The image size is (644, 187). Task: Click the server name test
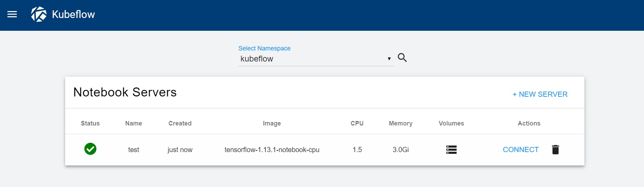coord(134,150)
